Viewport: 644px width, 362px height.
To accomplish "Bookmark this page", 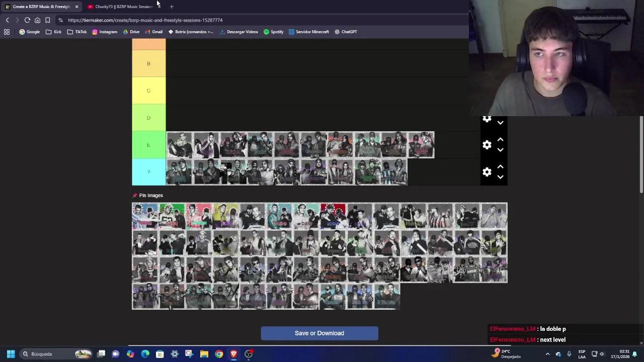I will (x=47, y=20).
